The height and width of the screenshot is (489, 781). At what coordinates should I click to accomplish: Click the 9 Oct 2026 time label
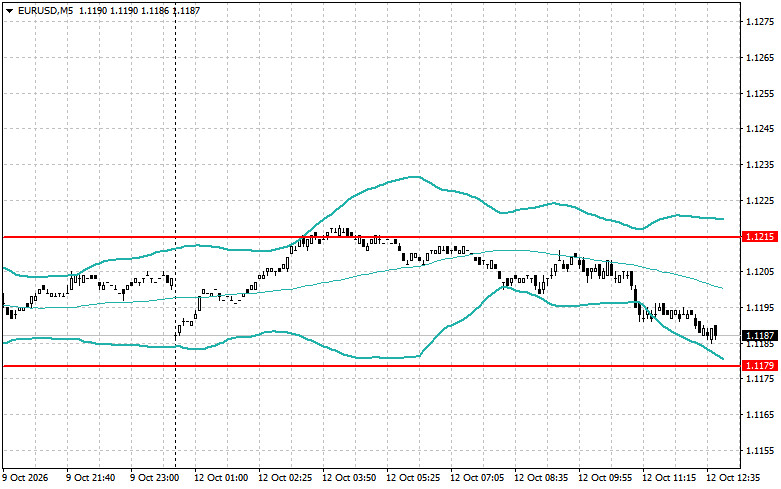click(x=25, y=478)
